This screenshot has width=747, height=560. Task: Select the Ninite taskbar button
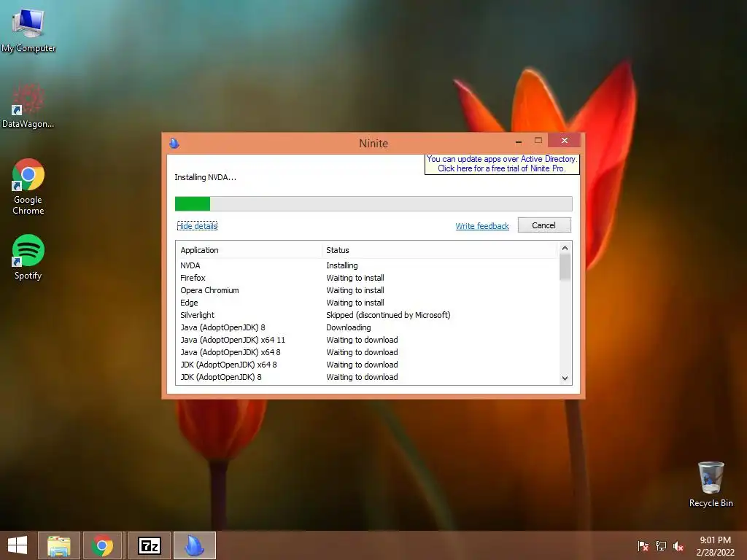pyautogui.click(x=195, y=545)
